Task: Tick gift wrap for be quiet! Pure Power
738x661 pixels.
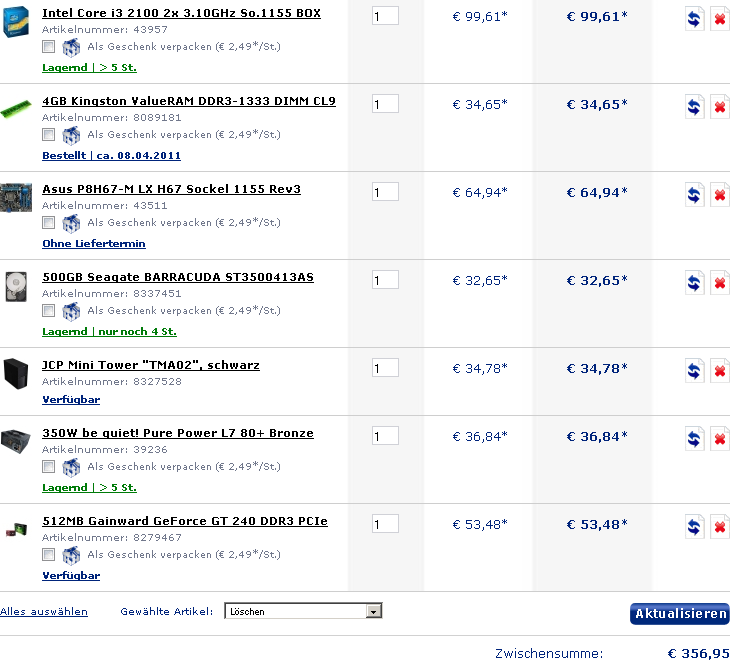Action: 48,467
